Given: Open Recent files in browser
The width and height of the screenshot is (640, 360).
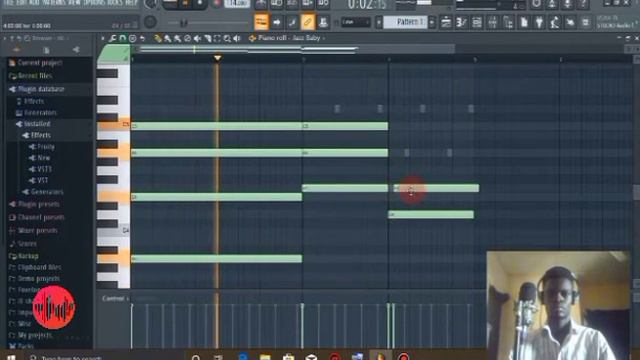Looking at the screenshot, I should (x=35, y=76).
